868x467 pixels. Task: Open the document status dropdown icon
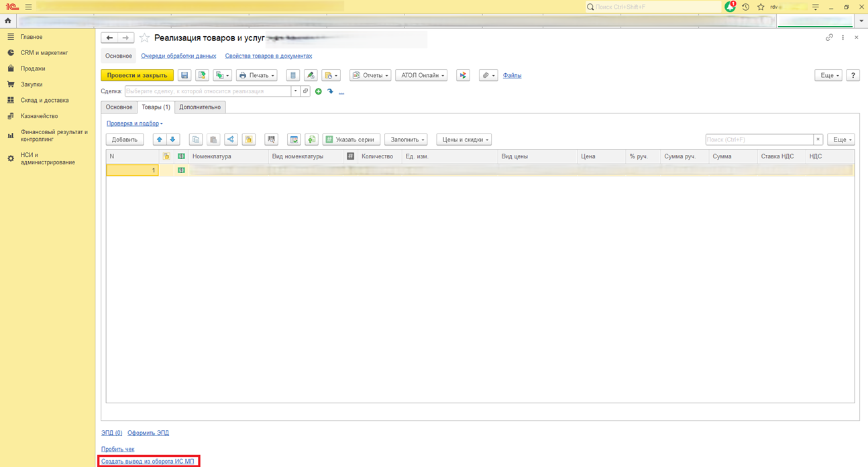tap(331, 75)
